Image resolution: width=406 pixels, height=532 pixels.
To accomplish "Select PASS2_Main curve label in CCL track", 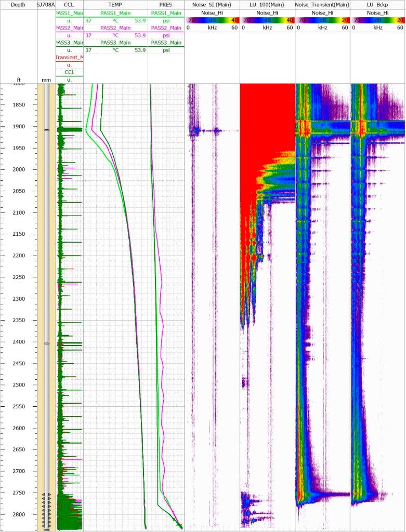I will [69, 28].
